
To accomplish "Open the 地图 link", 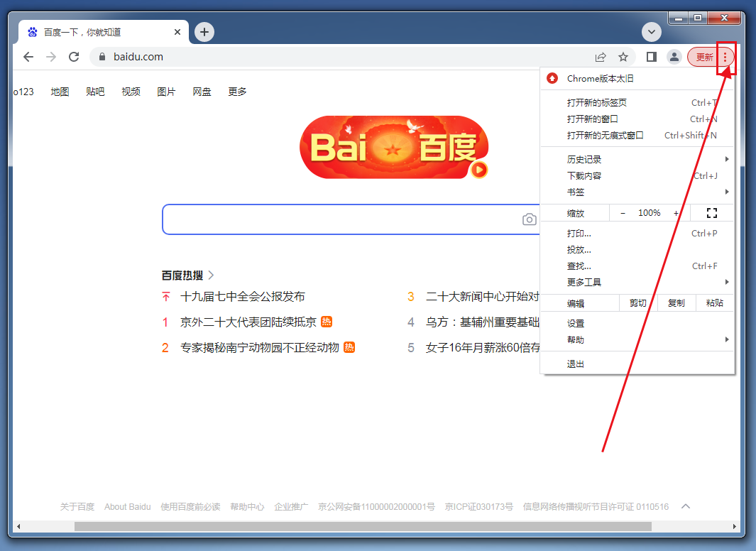I will point(60,92).
